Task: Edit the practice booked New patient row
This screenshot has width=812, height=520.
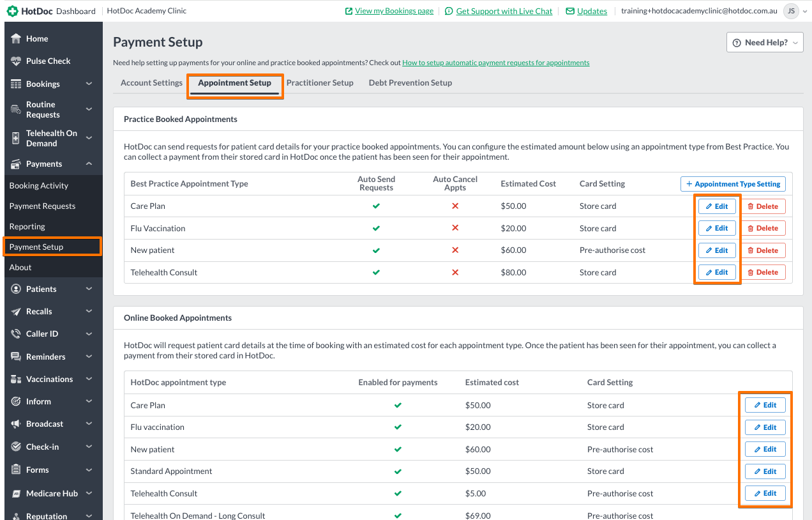Action: (x=717, y=250)
